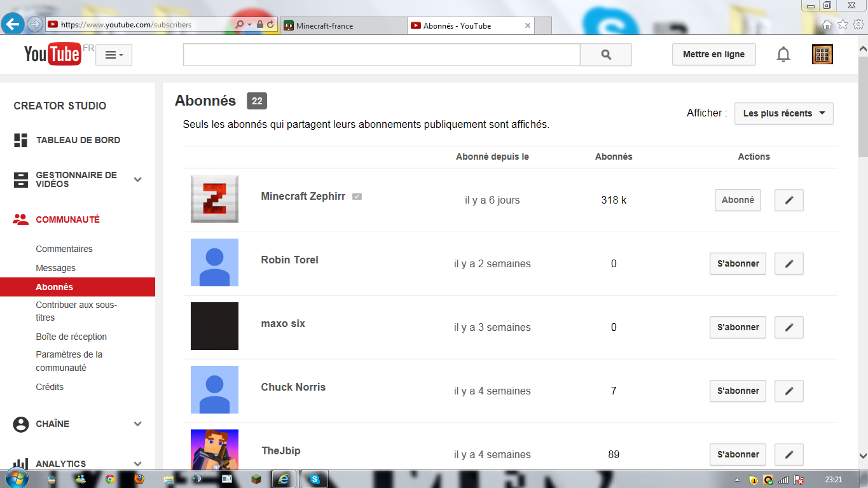
Task: Click the search magnifier button
Action: [605, 55]
